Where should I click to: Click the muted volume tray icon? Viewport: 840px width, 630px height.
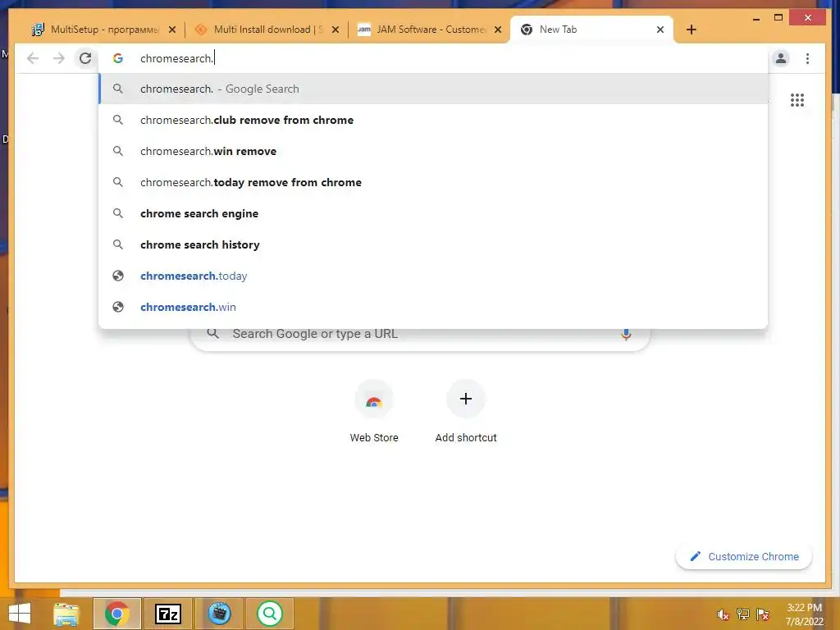tap(723, 614)
